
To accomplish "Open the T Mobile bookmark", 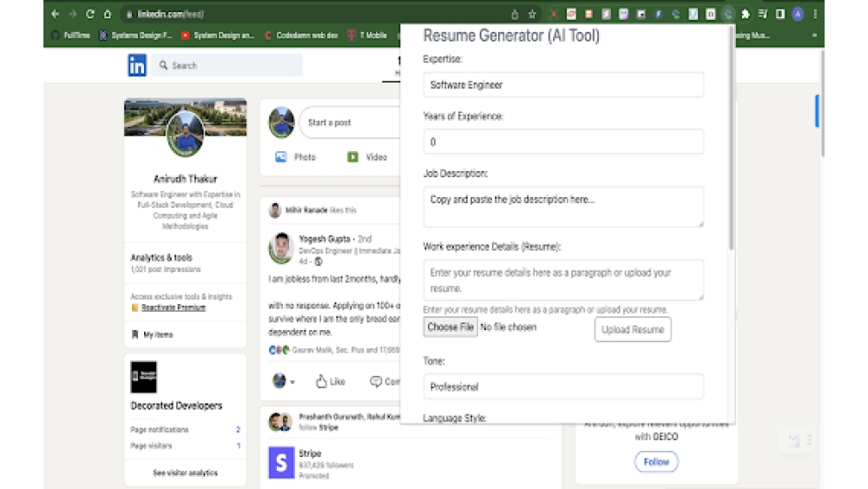I will tap(367, 35).
